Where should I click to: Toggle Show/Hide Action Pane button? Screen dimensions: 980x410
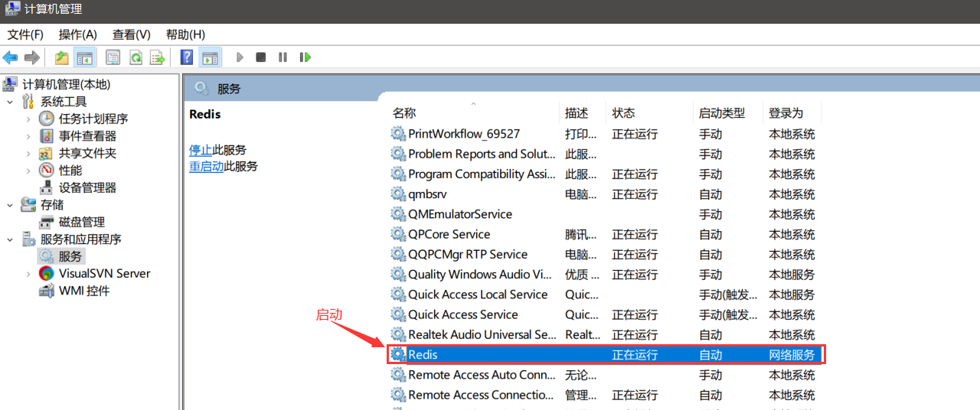pos(210,57)
